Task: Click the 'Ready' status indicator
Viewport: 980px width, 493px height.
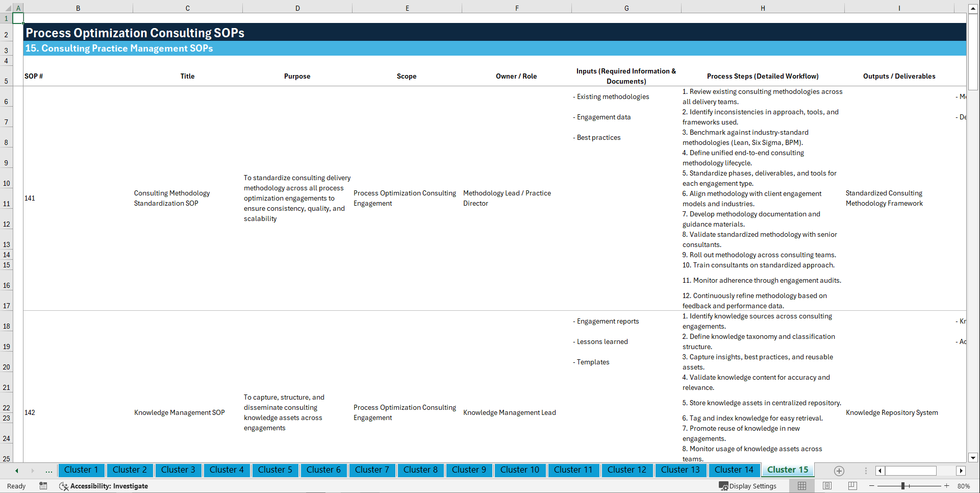Action: pyautogui.click(x=16, y=486)
